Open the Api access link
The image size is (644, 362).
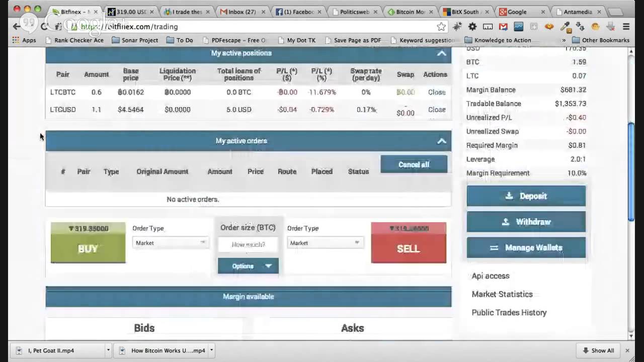491,276
